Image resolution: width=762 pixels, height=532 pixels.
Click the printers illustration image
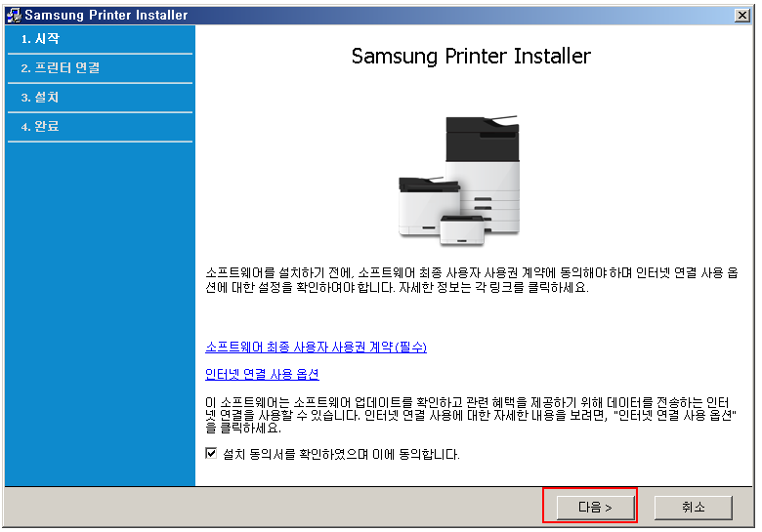(459, 181)
